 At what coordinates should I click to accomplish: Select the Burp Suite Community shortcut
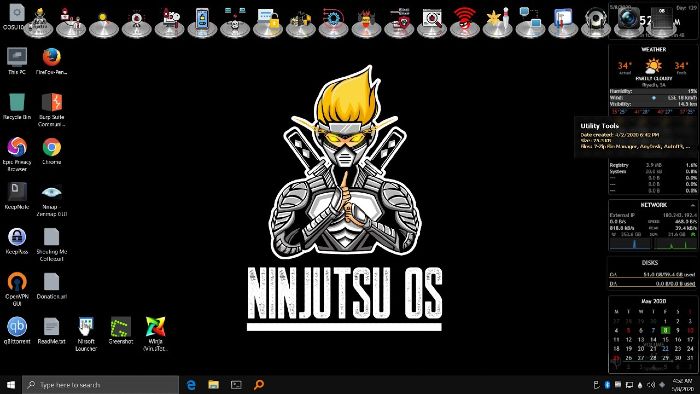51,109
